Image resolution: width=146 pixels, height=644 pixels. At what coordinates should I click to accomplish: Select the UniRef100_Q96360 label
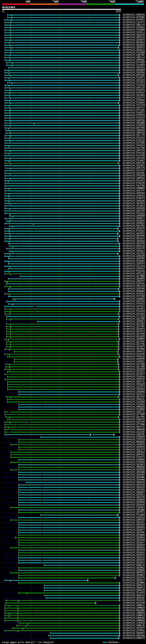[133, 636]
